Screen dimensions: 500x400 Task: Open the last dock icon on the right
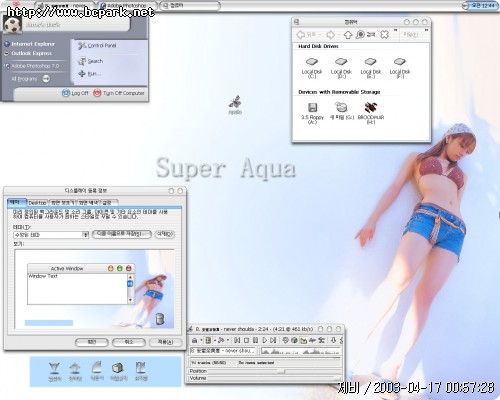click(x=141, y=371)
